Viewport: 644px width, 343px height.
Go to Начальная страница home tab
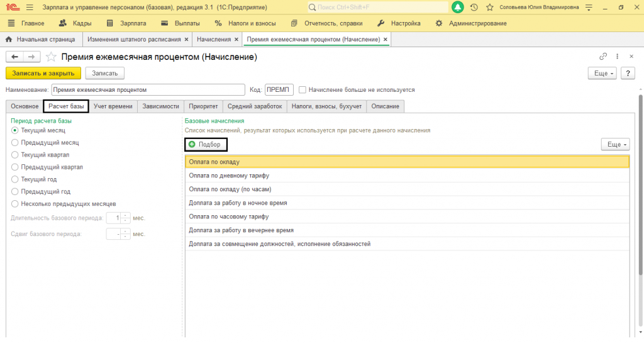(41, 40)
